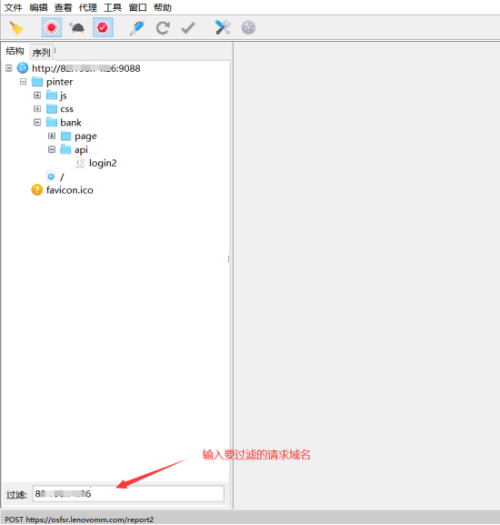
Task: Select the favicon.ico question mark item
Action: pyautogui.click(x=62, y=190)
